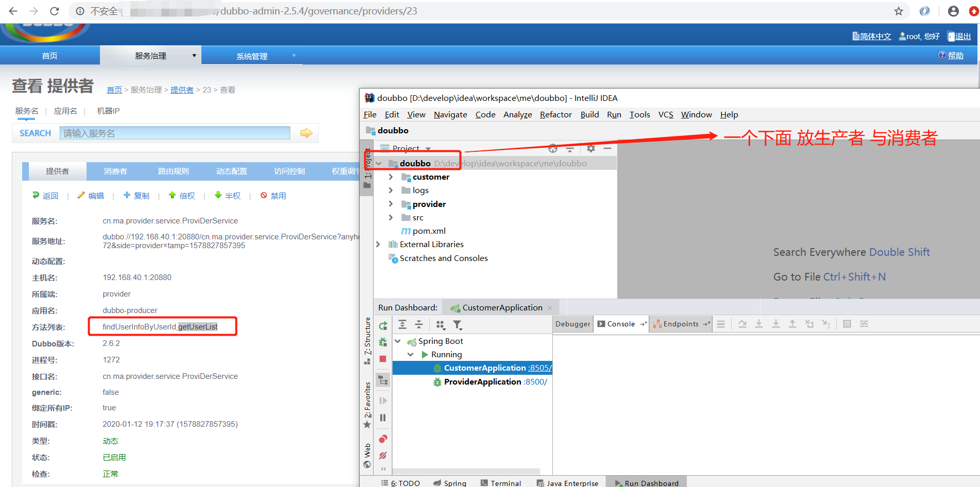
Task: Collapse all nodes in Run Dashboard tree
Action: [419, 324]
